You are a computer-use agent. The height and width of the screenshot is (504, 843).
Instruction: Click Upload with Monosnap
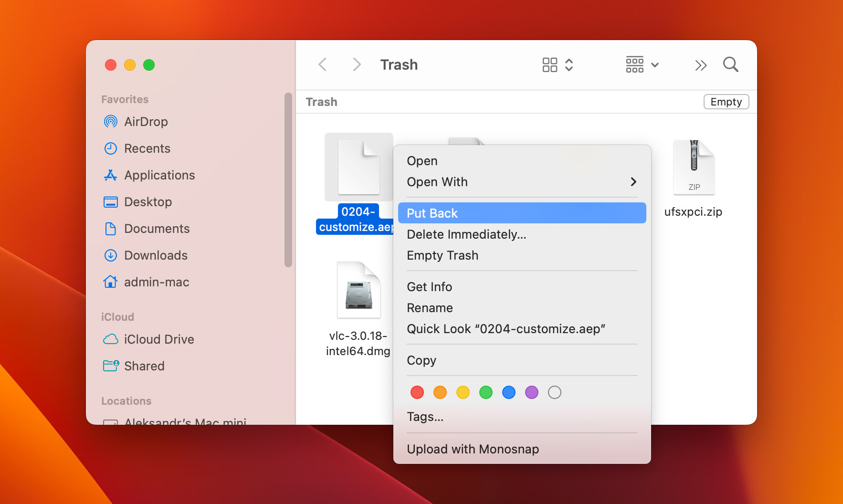pyautogui.click(x=473, y=449)
